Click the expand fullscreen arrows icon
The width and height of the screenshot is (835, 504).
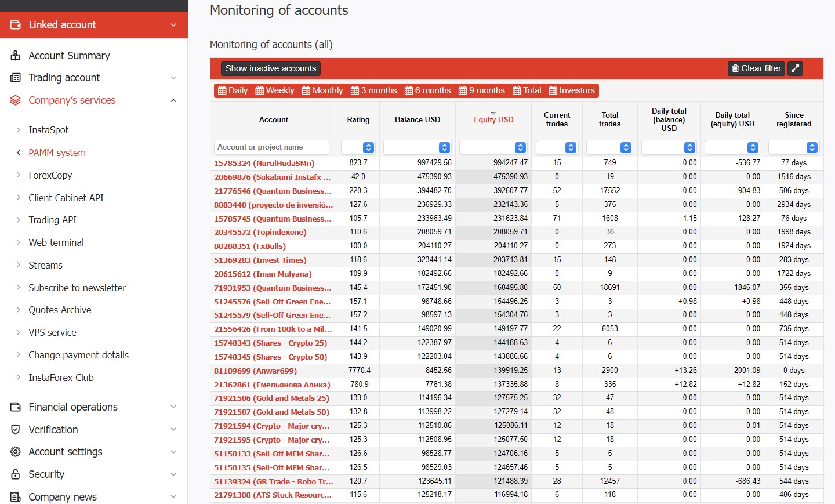click(x=795, y=68)
